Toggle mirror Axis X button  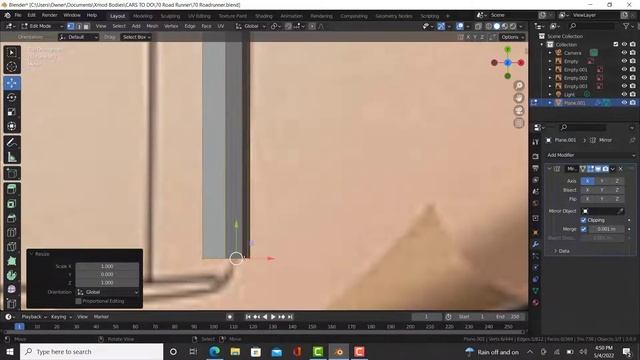pyautogui.click(x=587, y=181)
